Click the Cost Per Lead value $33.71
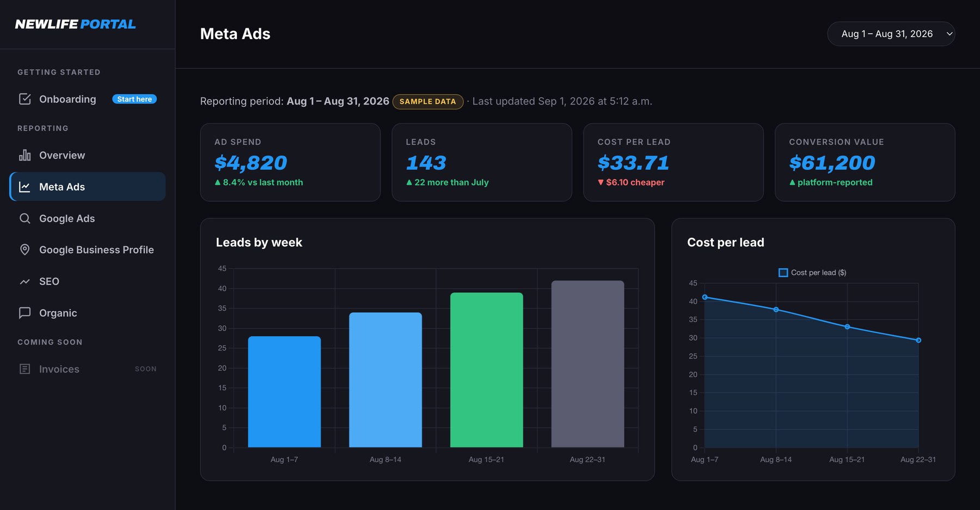Image resolution: width=980 pixels, height=510 pixels. click(633, 163)
